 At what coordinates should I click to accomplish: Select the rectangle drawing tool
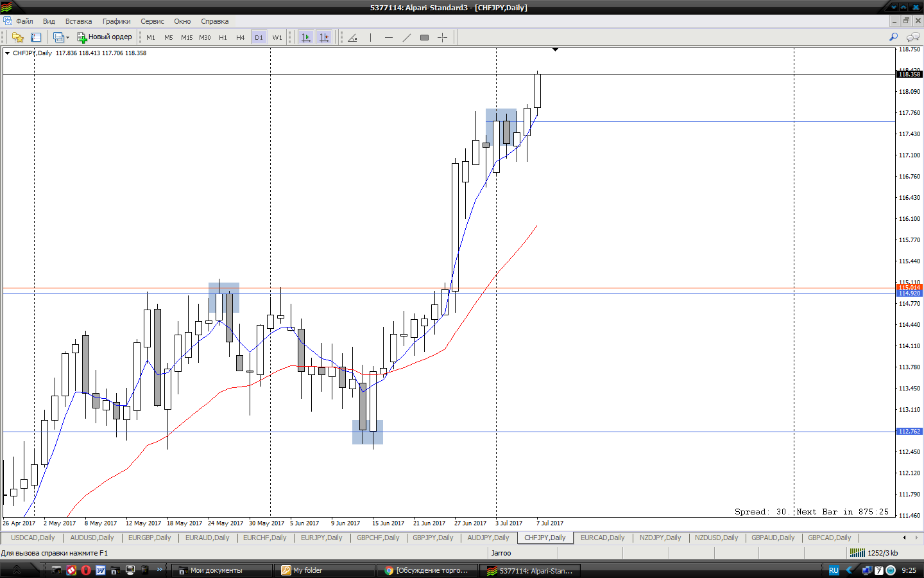pos(424,37)
